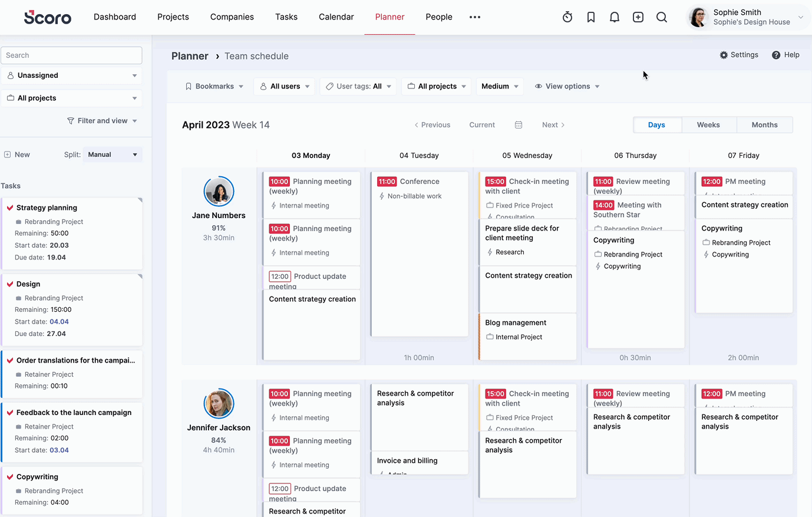Open the View options dropdown
Viewport: 812px width, 517px height.
567,86
